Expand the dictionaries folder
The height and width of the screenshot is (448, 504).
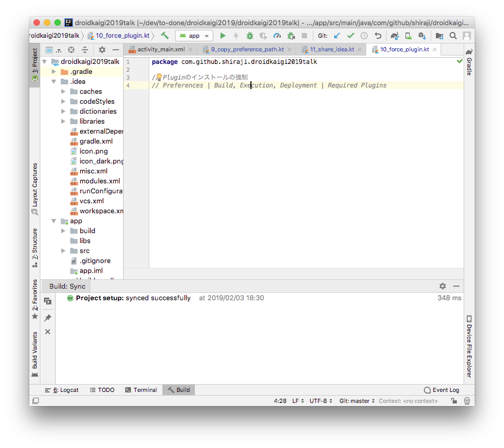(63, 112)
